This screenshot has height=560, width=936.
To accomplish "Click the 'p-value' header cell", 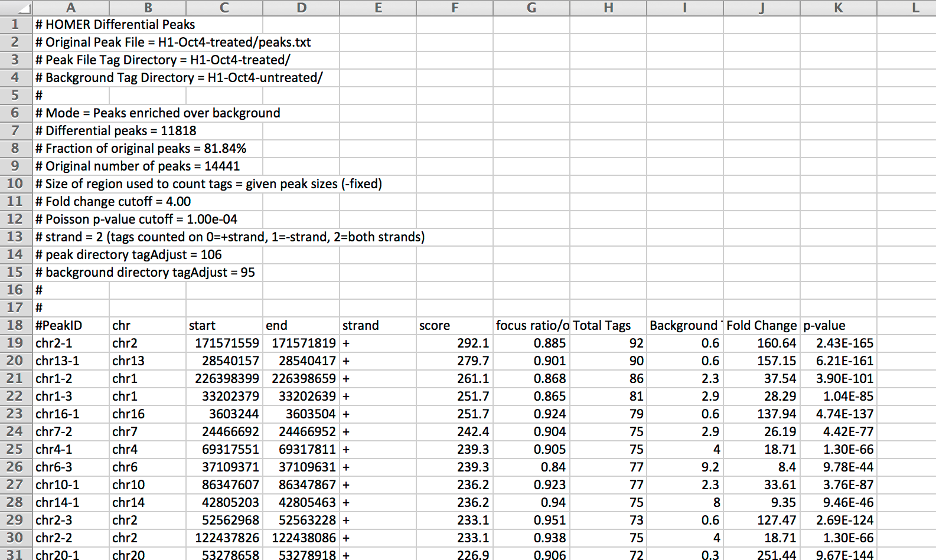I will click(x=839, y=325).
